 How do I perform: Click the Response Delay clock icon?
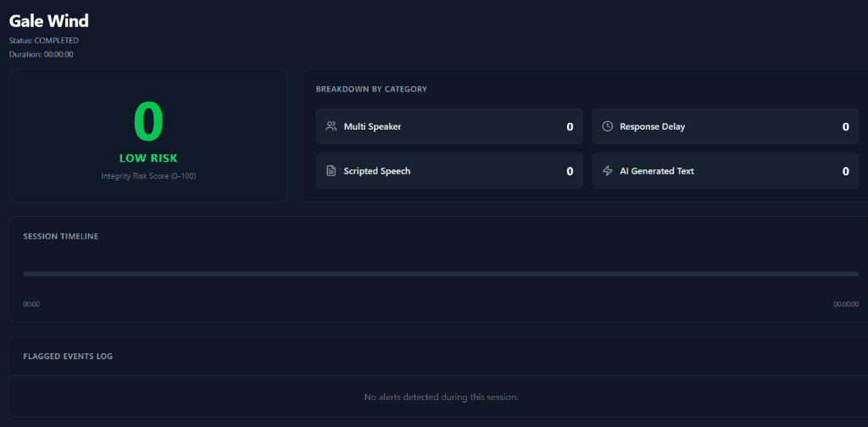607,126
